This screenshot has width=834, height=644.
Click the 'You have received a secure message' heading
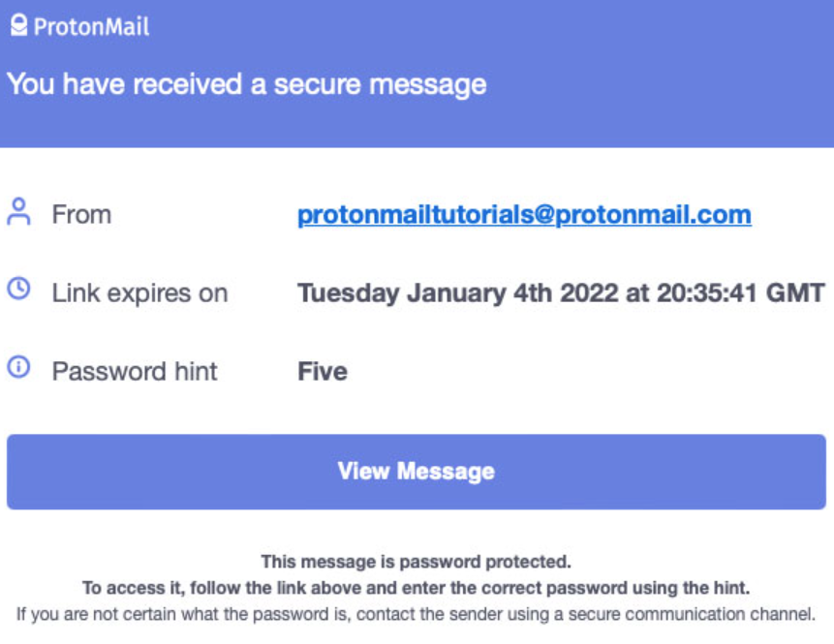click(247, 85)
